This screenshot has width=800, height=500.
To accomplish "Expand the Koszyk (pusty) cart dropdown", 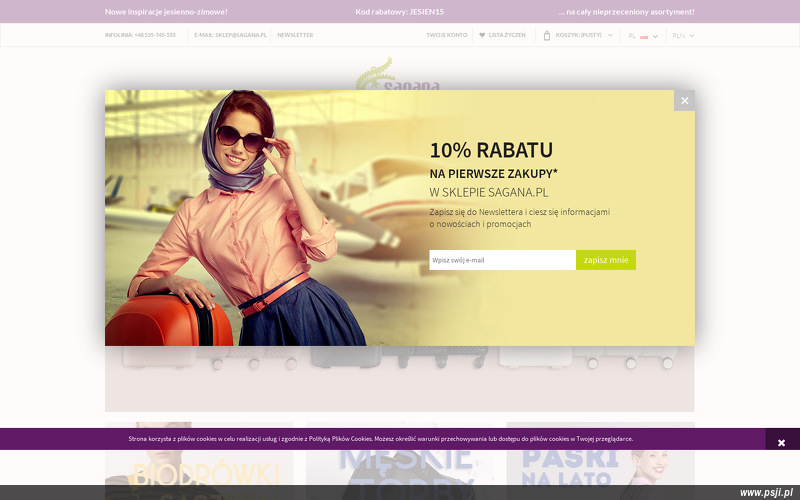I will [x=610, y=35].
